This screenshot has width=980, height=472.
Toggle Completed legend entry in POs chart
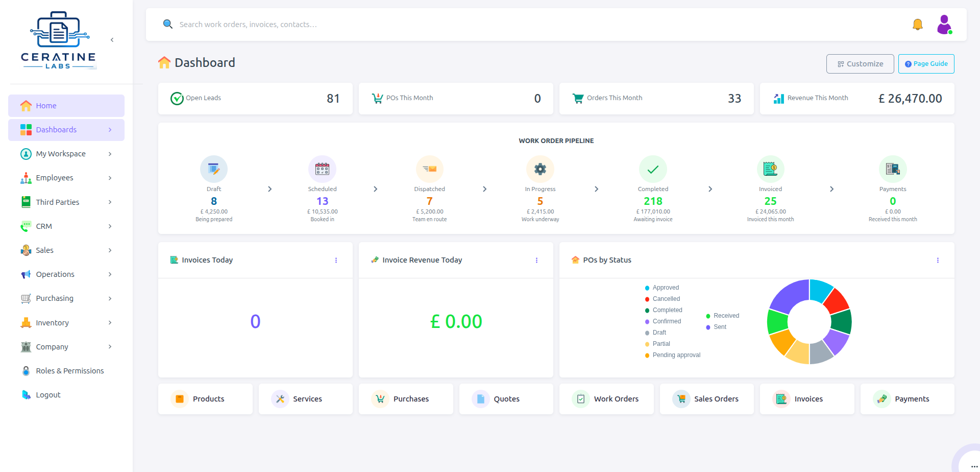pyautogui.click(x=664, y=311)
